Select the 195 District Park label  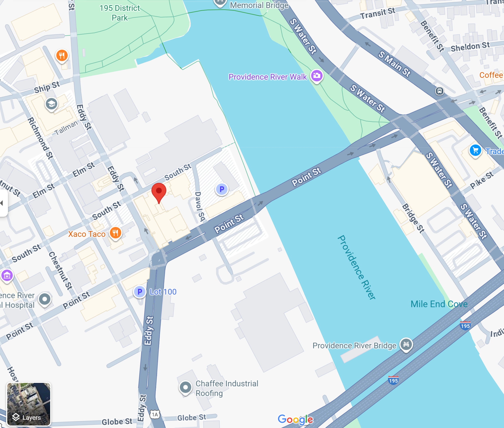pos(120,13)
